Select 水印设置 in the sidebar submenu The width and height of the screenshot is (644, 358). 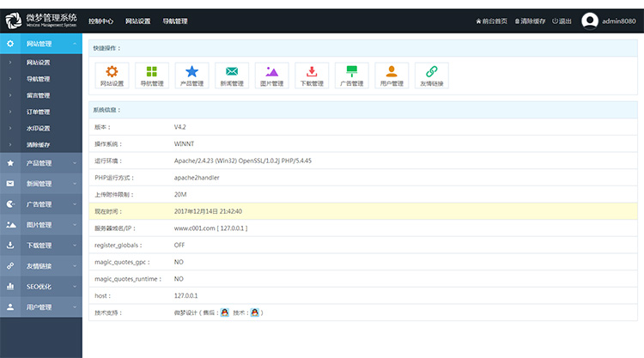[38, 128]
